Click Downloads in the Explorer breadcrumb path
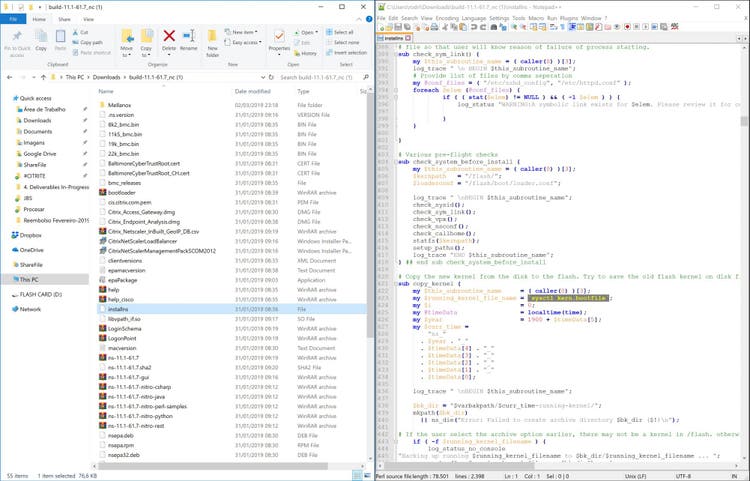This screenshot has height=481, width=750. [106, 77]
